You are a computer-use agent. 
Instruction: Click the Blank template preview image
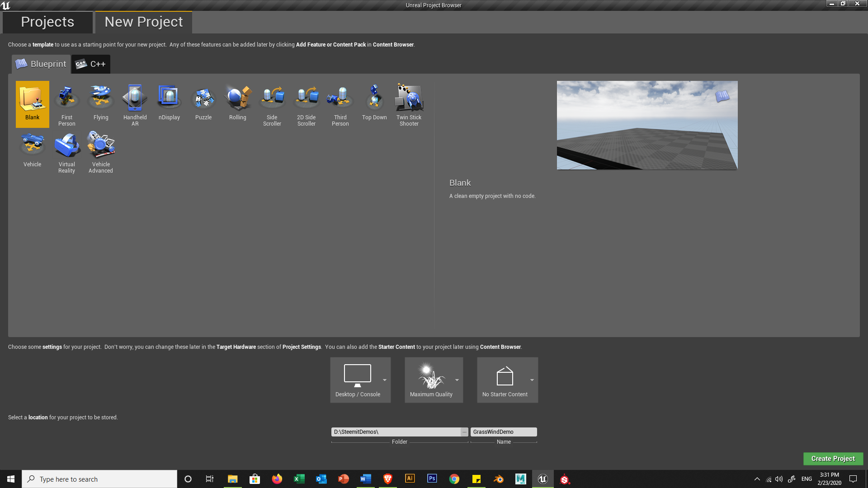[x=647, y=125]
